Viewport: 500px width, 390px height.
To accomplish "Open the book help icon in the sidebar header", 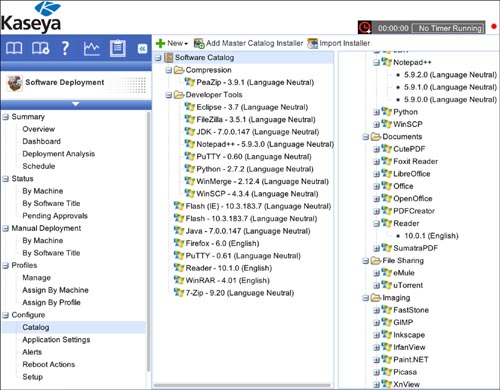I will [x=14, y=49].
